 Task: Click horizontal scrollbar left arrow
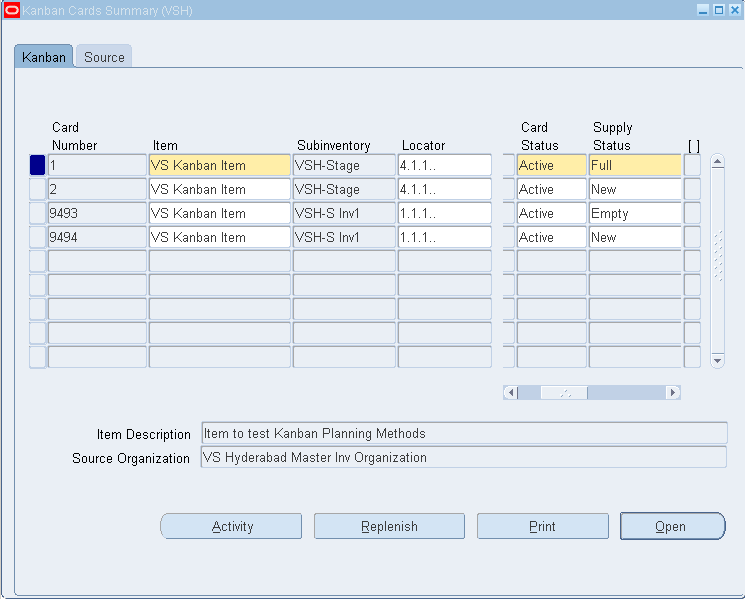tap(511, 392)
